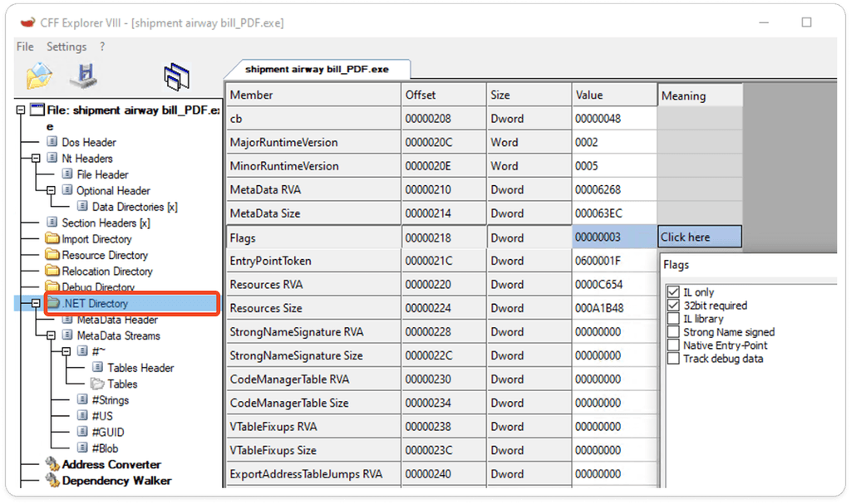
Task: Select the MinorRuntimeVersion value 0005
Action: [614, 166]
